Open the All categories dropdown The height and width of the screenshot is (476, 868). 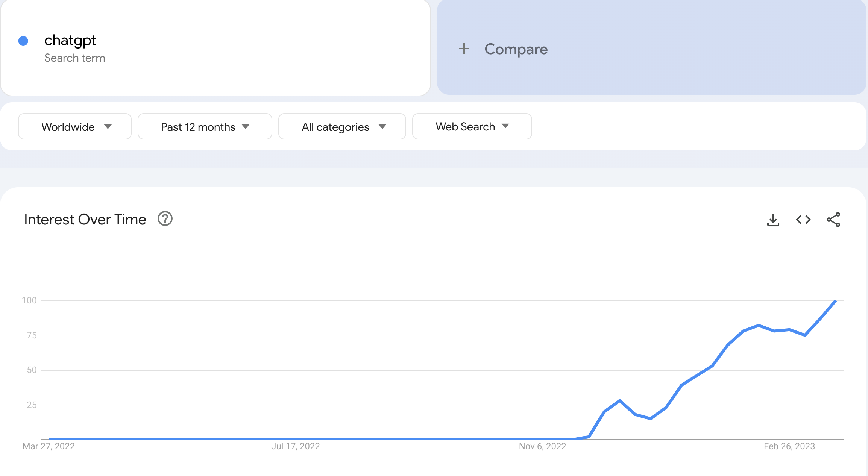tap(342, 126)
